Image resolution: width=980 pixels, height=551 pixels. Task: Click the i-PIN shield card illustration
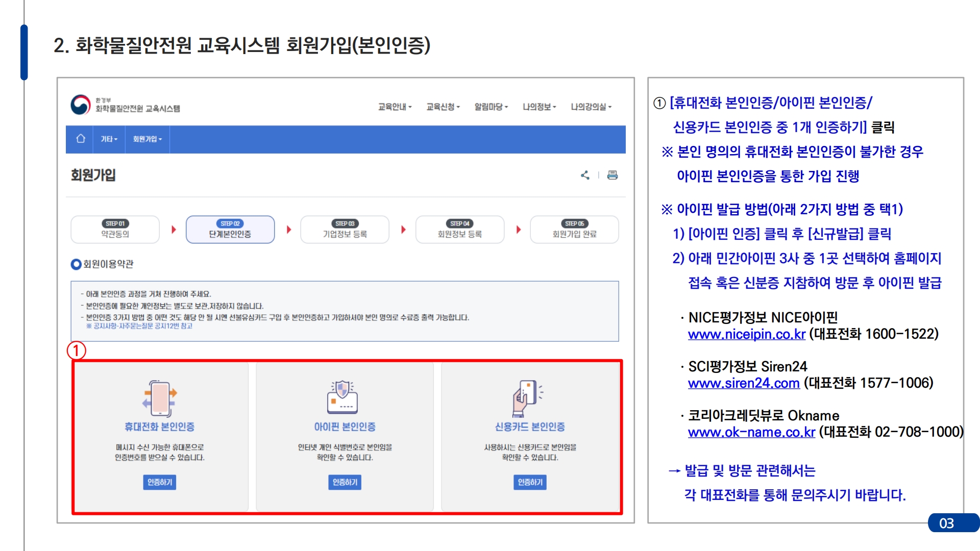pos(342,397)
